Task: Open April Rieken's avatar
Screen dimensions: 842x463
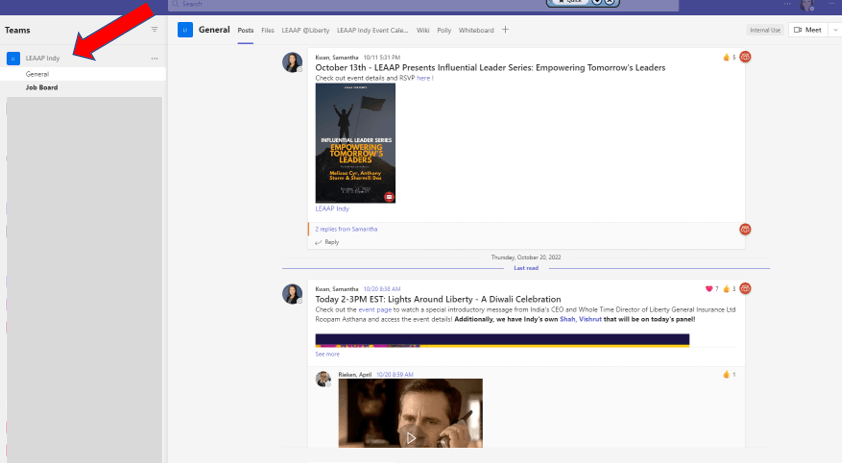Action: coord(323,379)
